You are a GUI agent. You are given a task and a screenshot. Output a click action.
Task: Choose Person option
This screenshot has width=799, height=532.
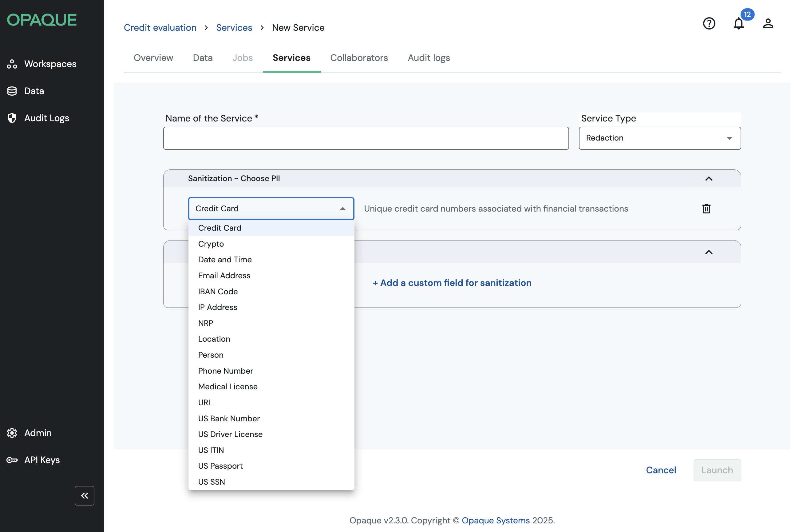(271, 355)
